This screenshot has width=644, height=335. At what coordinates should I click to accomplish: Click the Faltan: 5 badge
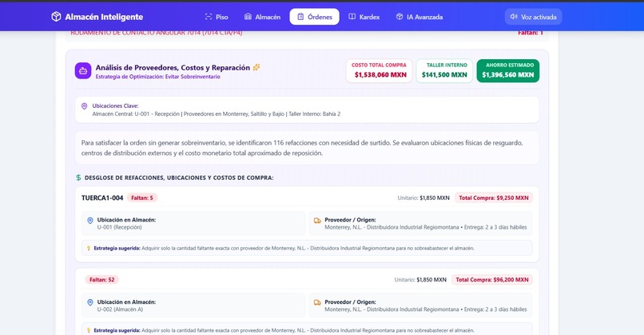pos(141,197)
